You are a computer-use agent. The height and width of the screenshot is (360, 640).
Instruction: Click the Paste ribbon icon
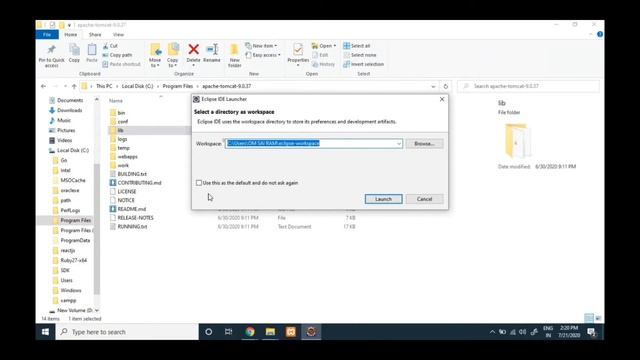(92, 50)
